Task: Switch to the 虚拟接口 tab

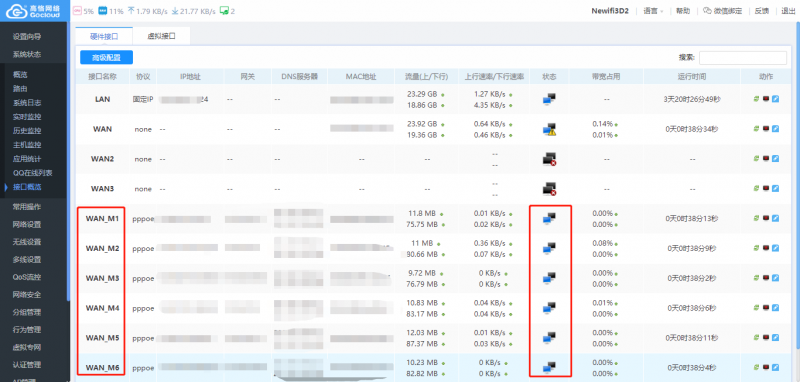Action: pyautogui.click(x=161, y=36)
